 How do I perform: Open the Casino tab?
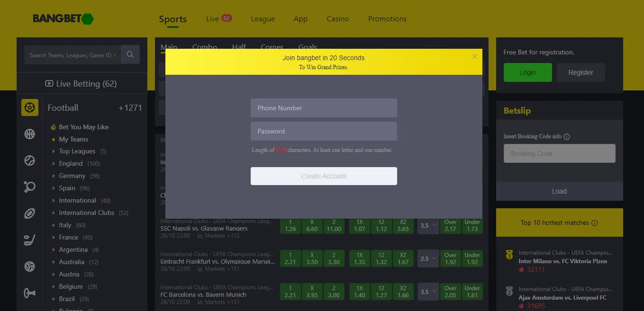pyautogui.click(x=338, y=19)
